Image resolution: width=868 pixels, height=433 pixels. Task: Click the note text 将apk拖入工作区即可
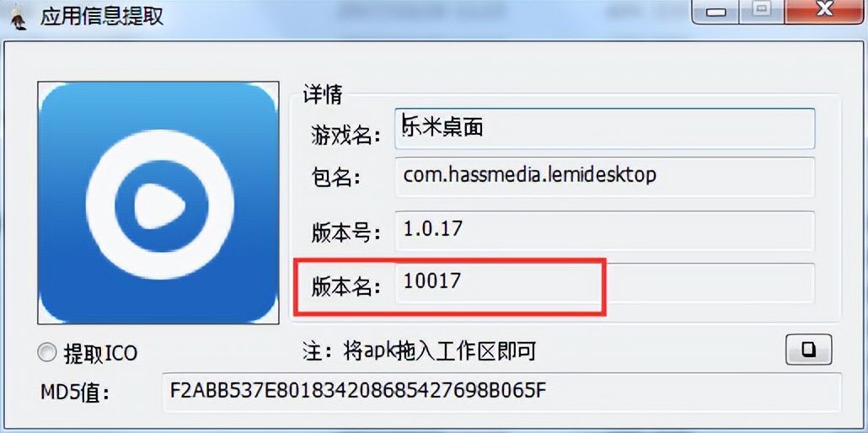(x=440, y=350)
